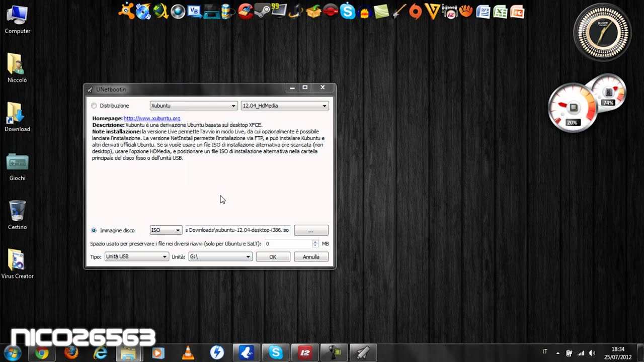Open the red 12 taskbar icon

[304, 353]
